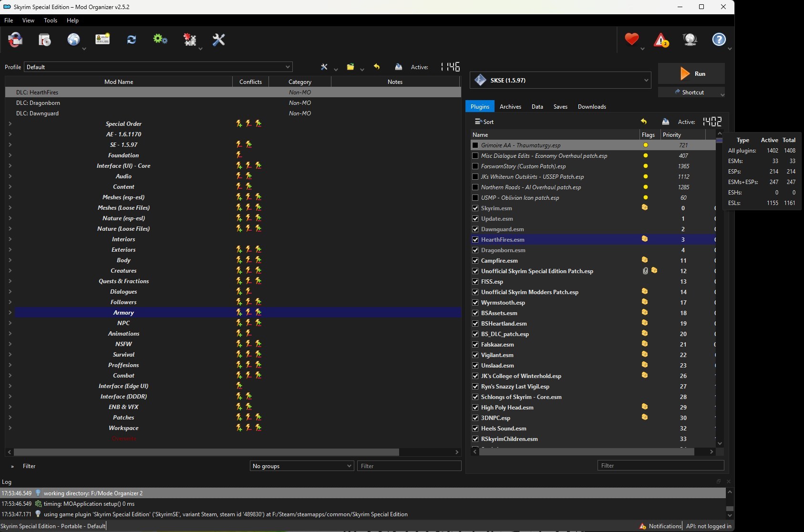The image size is (804, 532).
Task: Restore mod list backup with arrow icon
Action: pos(377,67)
